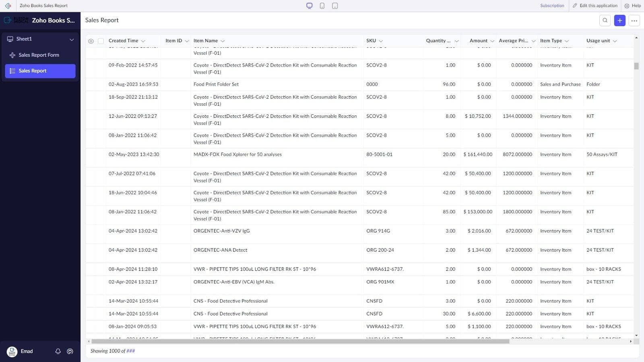Click the icon right of the bell
The image size is (644, 362).
pos(70,351)
